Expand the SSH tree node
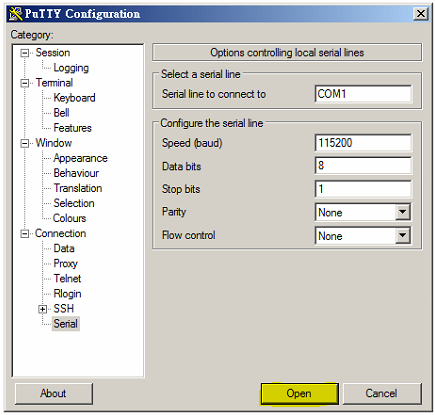 [x=42, y=309]
